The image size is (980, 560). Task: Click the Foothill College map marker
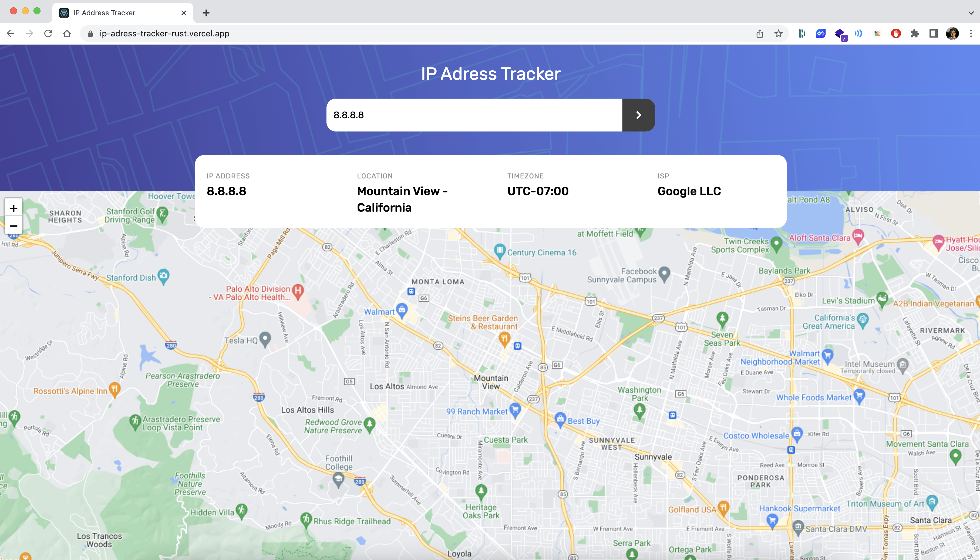click(339, 480)
